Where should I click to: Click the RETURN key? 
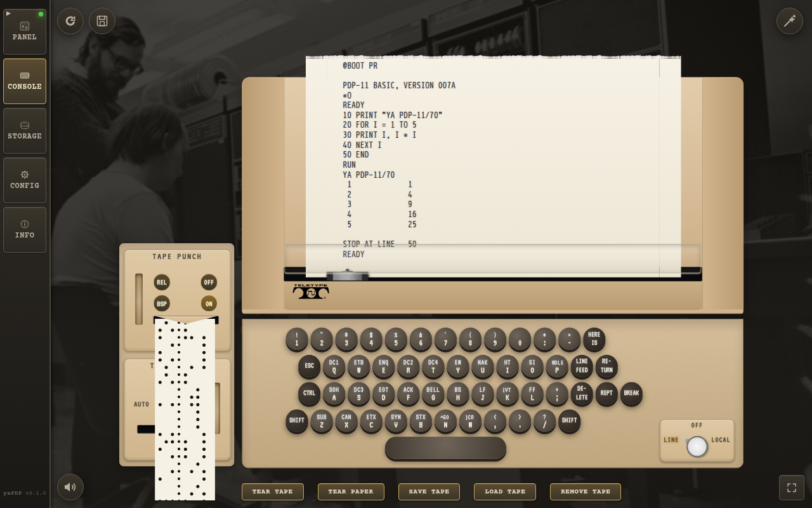(x=606, y=366)
